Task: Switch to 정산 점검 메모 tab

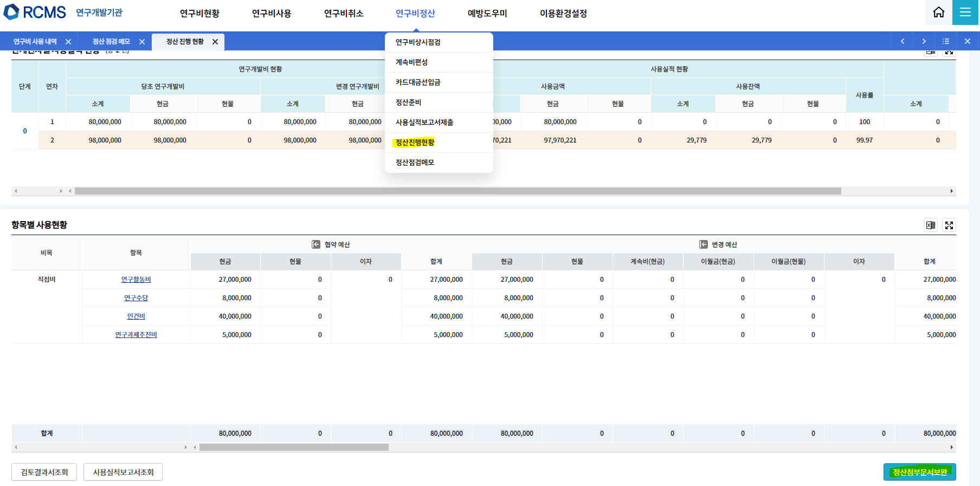Action: (x=111, y=42)
